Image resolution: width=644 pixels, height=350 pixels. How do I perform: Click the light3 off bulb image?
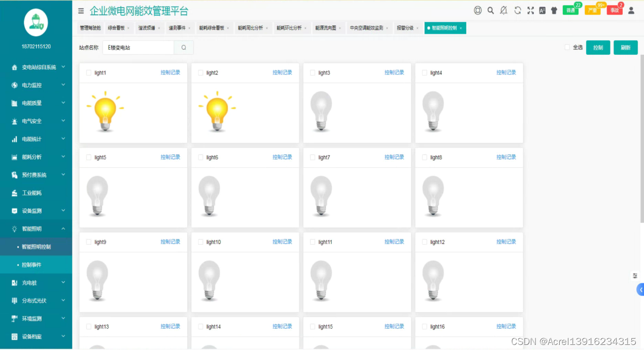(x=321, y=111)
